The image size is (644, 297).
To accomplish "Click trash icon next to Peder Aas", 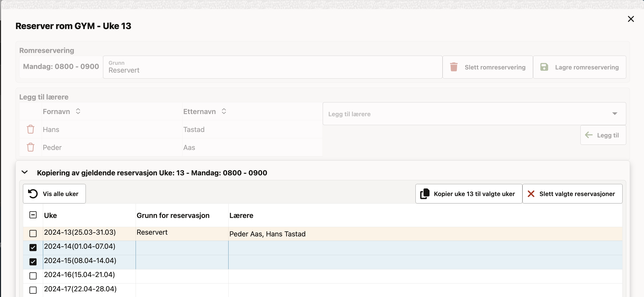I will pyautogui.click(x=31, y=147).
